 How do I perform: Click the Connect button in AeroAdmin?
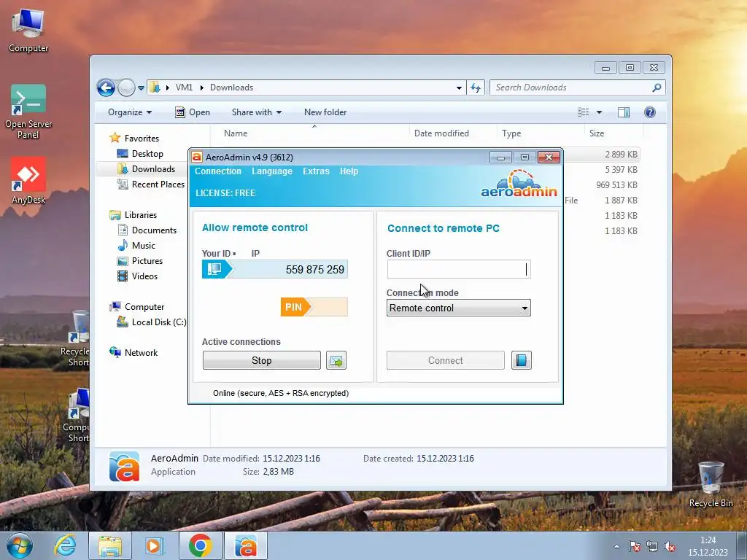pos(446,360)
